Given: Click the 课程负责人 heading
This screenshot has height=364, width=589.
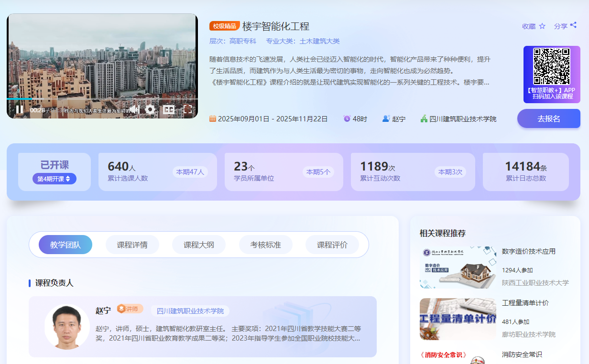Looking at the screenshot, I should pyautogui.click(x=55, y=283).
